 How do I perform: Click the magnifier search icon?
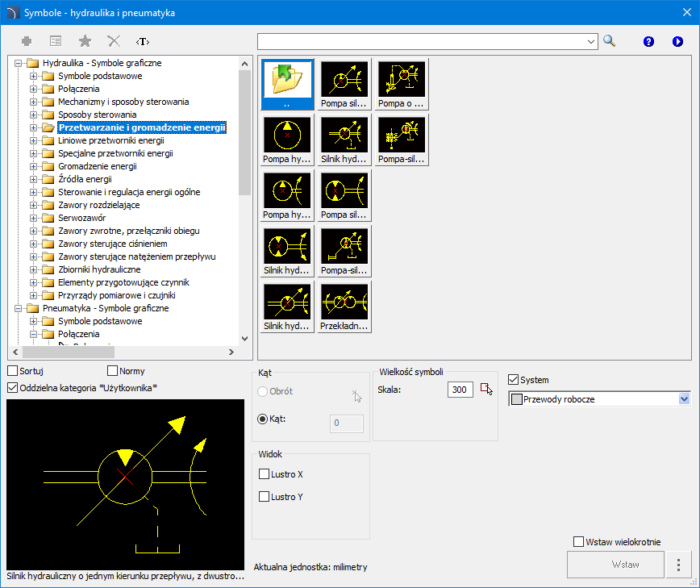tap(609, 41)
